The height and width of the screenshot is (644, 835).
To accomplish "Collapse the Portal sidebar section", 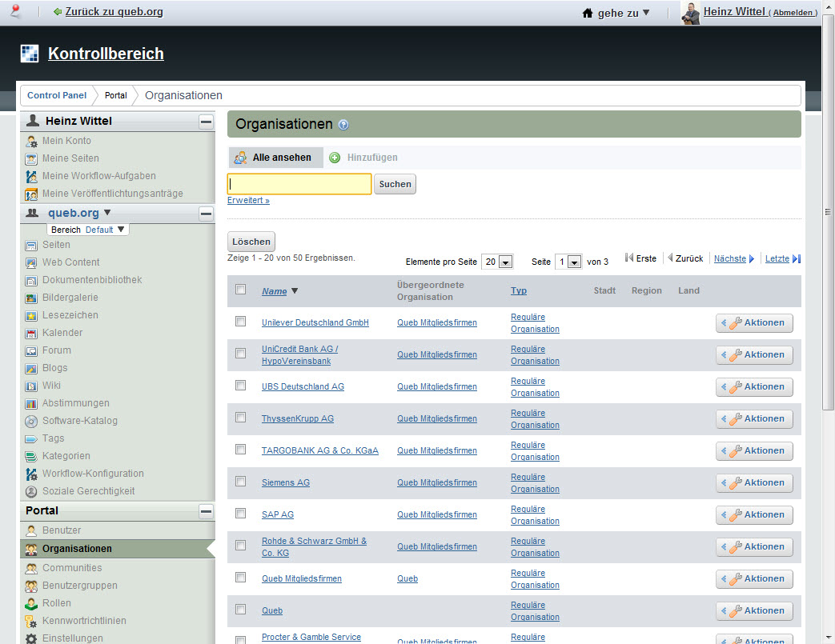I will pos(206,510).
